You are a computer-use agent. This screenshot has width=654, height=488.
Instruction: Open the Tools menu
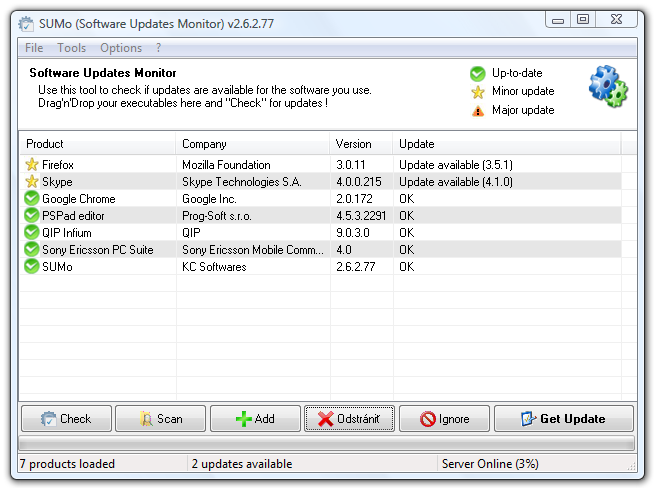tap(71, 48)
